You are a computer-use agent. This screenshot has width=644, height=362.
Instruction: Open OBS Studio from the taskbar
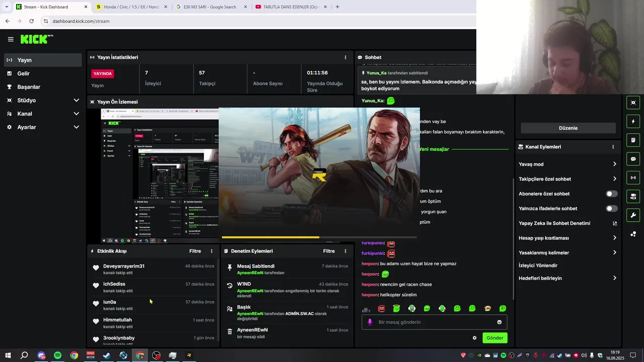click(156, 355)
